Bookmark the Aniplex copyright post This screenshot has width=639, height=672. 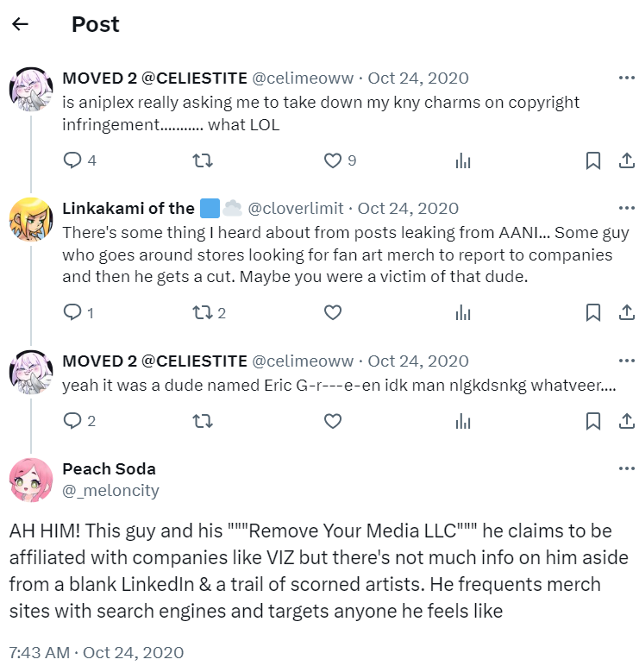(593, 160)
